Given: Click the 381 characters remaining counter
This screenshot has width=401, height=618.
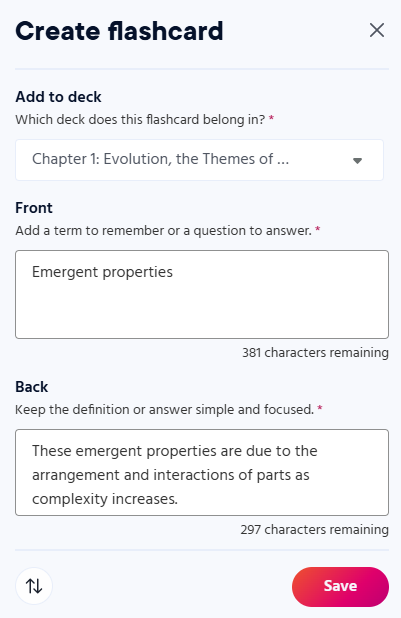Looking at the screenshot, I should (x=315, y=352).
